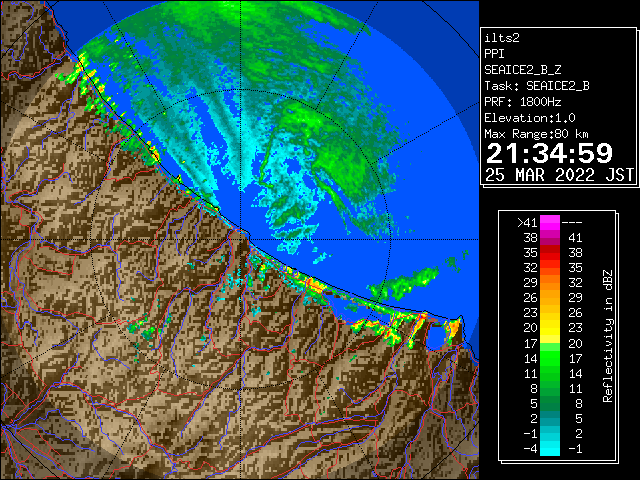Click the '---' legend upper-bound label
The width and height of the screenshot is (640, 480).
pos(572,223)
